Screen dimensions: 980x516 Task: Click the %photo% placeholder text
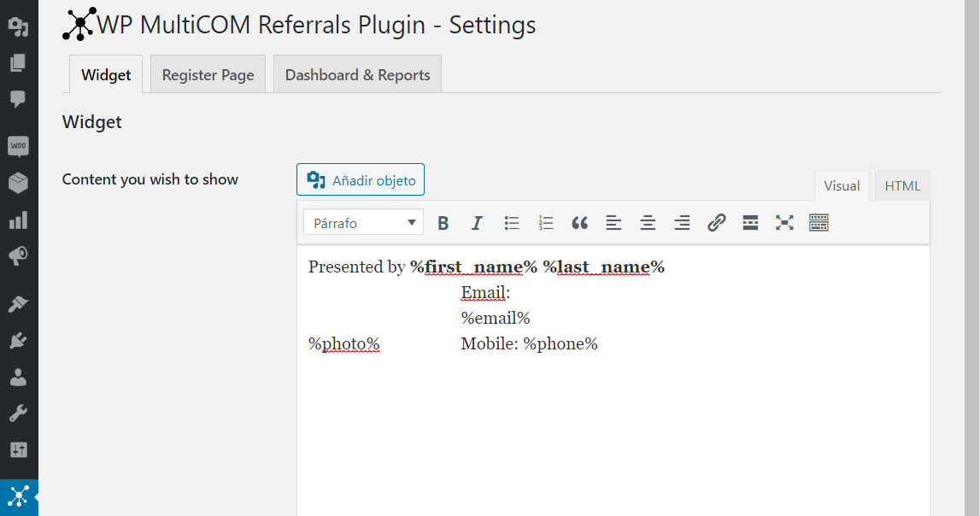pyautogui.click(x=343, y=343)
